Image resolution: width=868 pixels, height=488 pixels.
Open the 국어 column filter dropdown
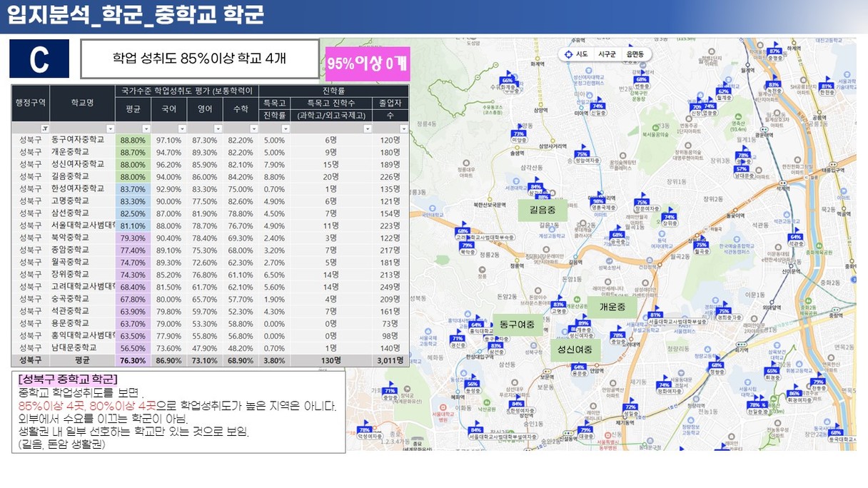tap(181, 129)
